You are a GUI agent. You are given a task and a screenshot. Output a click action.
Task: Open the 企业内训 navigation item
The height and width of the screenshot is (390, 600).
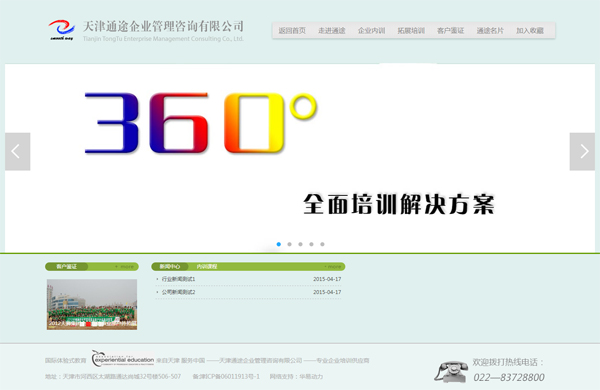coord(371,31)
